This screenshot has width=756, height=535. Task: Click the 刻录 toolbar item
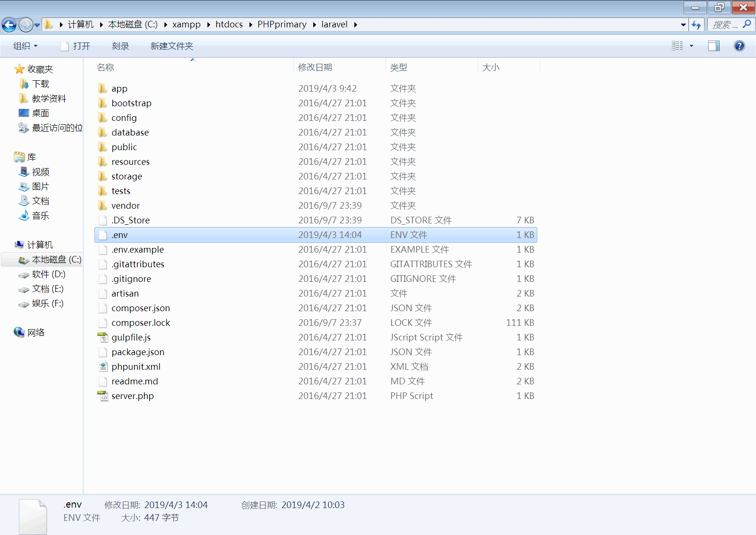point(120,46)
